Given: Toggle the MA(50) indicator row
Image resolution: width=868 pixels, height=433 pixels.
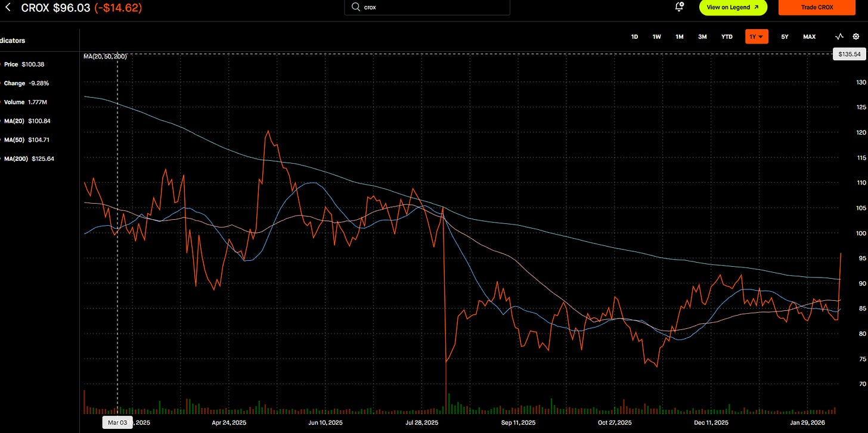Looking at the screenshot, I should point(27,140).
